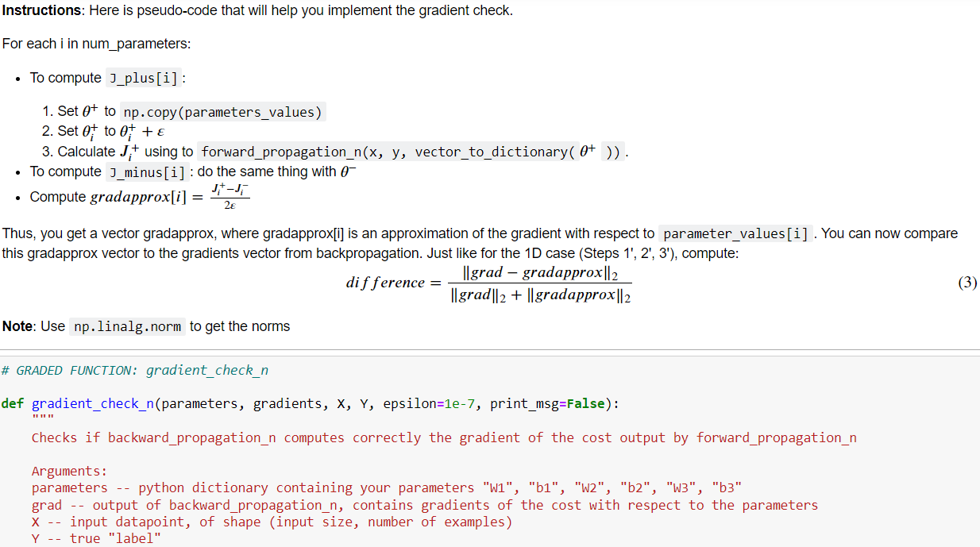Click the paragraph starting "Thus, you get a vector"

click(480, 244)
